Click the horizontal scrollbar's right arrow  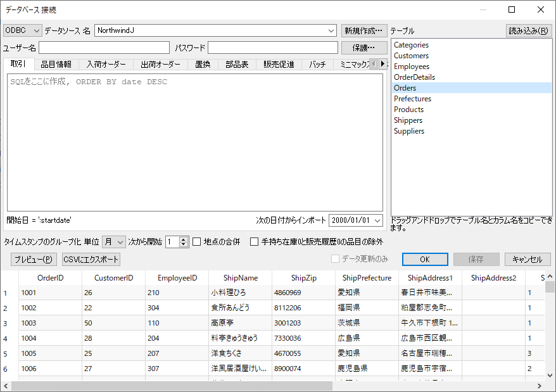[x=539, y=386]
